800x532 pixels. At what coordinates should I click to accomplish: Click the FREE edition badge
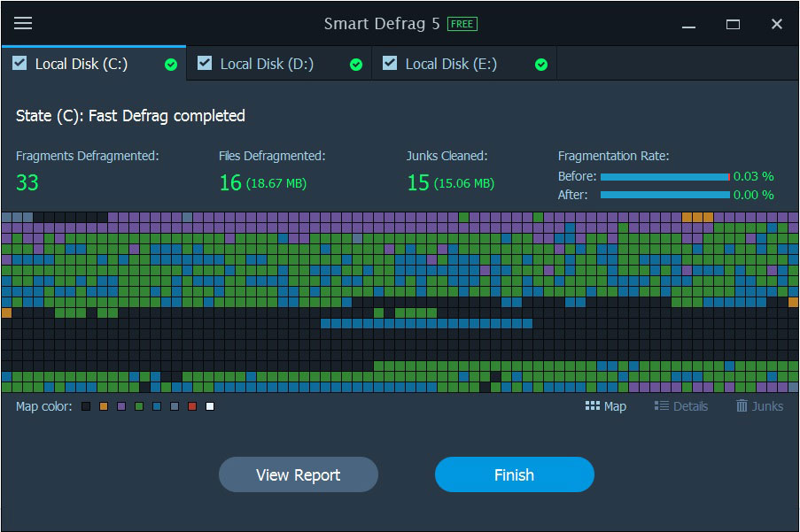point(462,24)
